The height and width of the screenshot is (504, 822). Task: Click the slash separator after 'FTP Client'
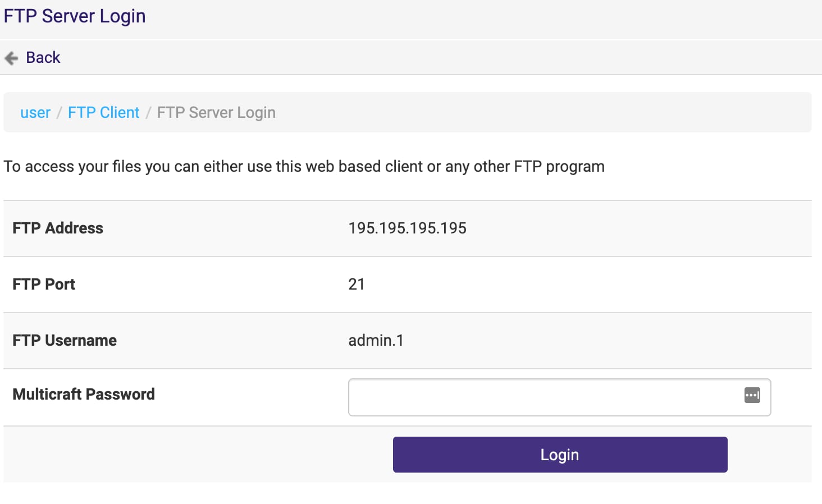click(x=148, y=113)
